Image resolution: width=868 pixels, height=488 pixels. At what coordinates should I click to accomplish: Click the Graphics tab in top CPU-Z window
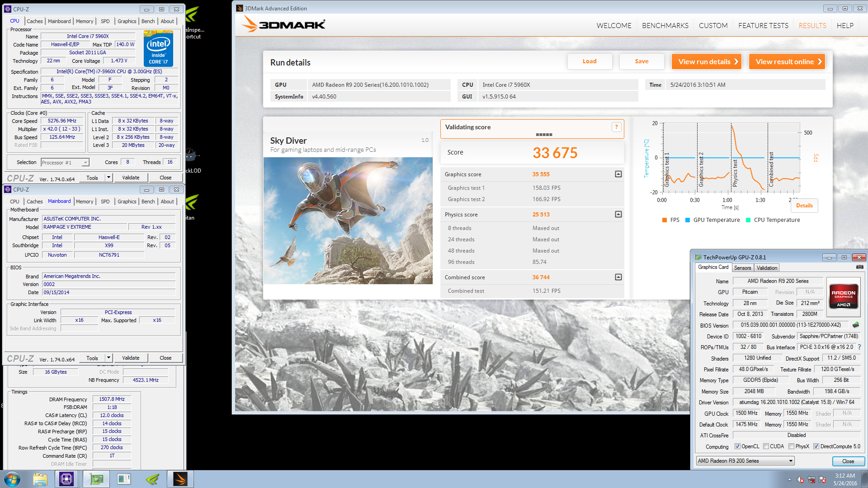[127, 21]
